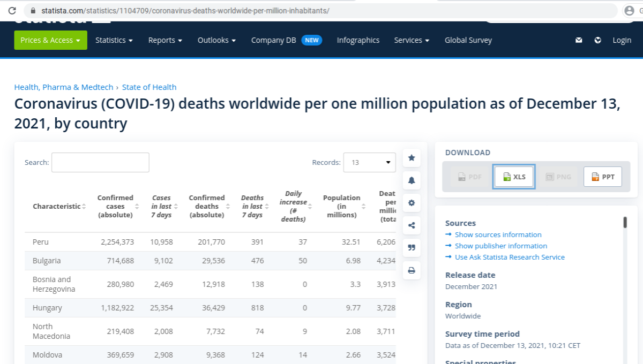Expand the Prices & Access dropdown
This screenshot has width=643, height=364.
[50, 40]
